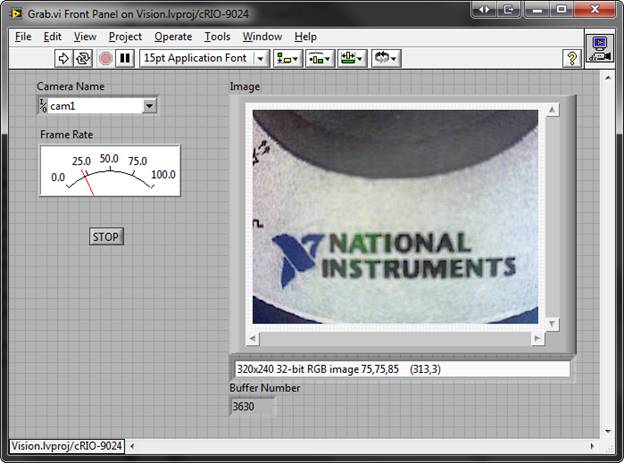Click title bar left-right arrows button
This screenshot has height=463, width=624.
(x=484, y=10)
